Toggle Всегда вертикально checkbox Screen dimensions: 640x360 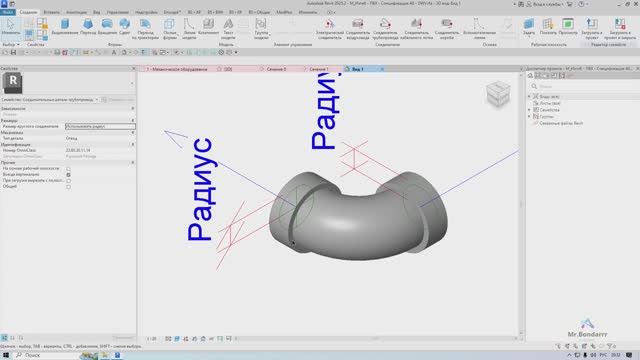68,175
